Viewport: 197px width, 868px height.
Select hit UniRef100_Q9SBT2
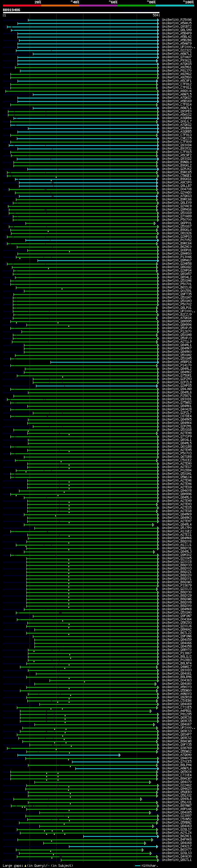176,26
